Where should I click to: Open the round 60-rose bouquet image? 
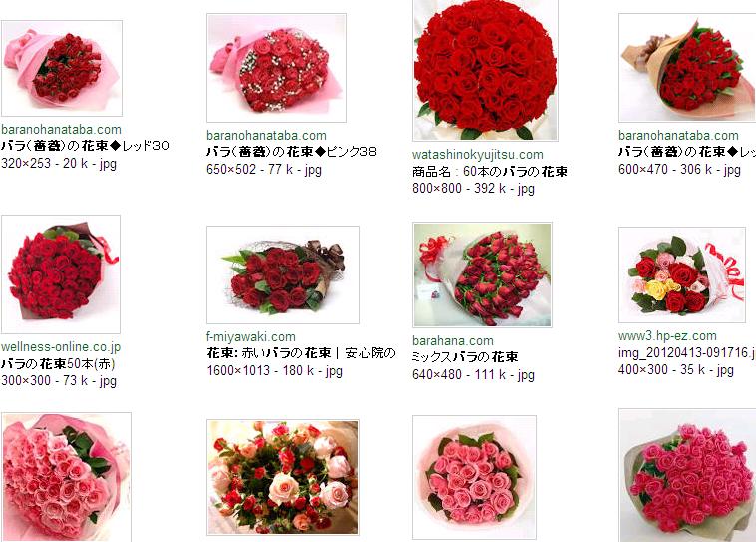(x=485, y=71)
